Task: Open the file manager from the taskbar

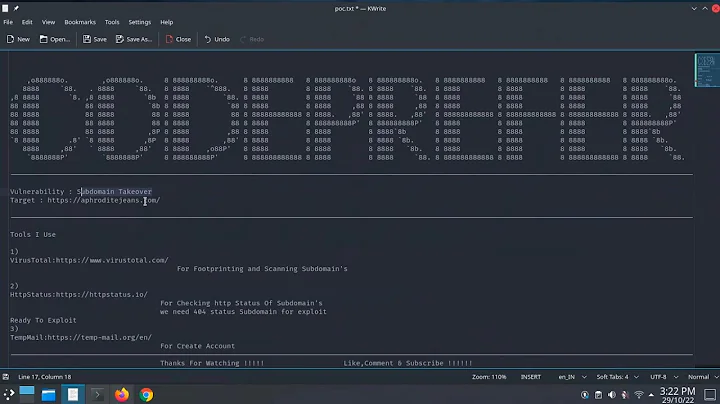Action: pyautogui.click(x=48, y=394)
